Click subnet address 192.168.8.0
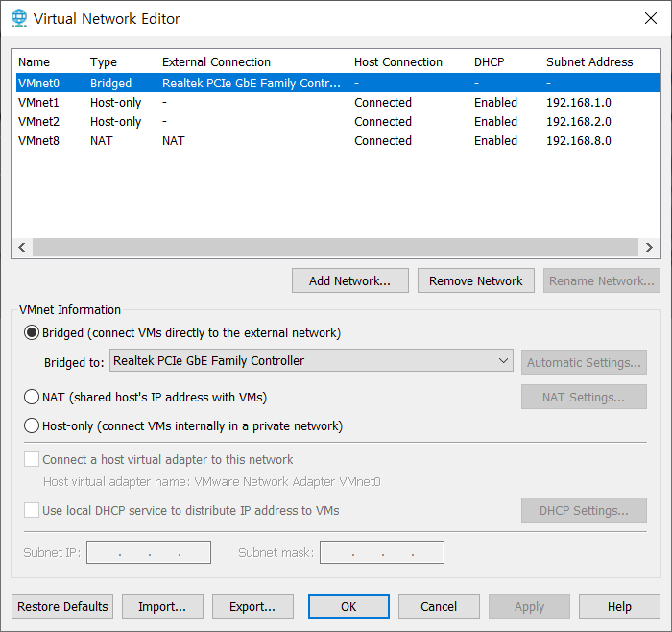672x632 pixels. 579,140
